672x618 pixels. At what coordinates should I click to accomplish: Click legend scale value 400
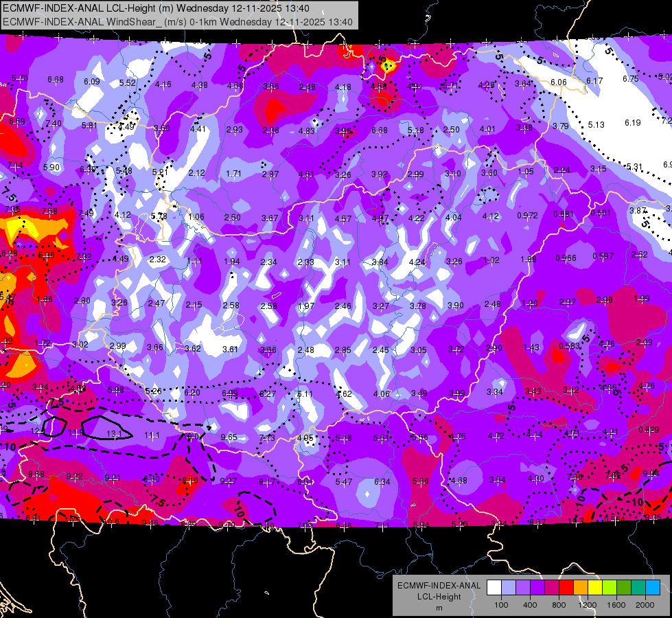coord(530,605)
